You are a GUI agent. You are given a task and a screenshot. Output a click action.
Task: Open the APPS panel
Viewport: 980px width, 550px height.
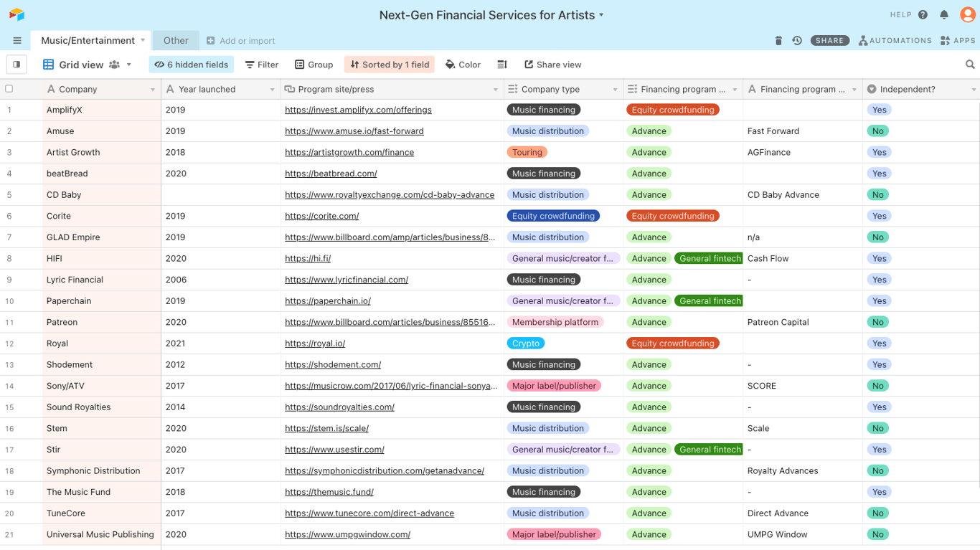point(958,41)
